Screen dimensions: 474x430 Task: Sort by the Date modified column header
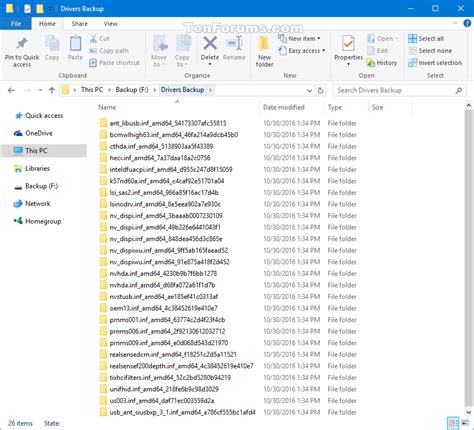pyautogui.click(x=292, y=107)
